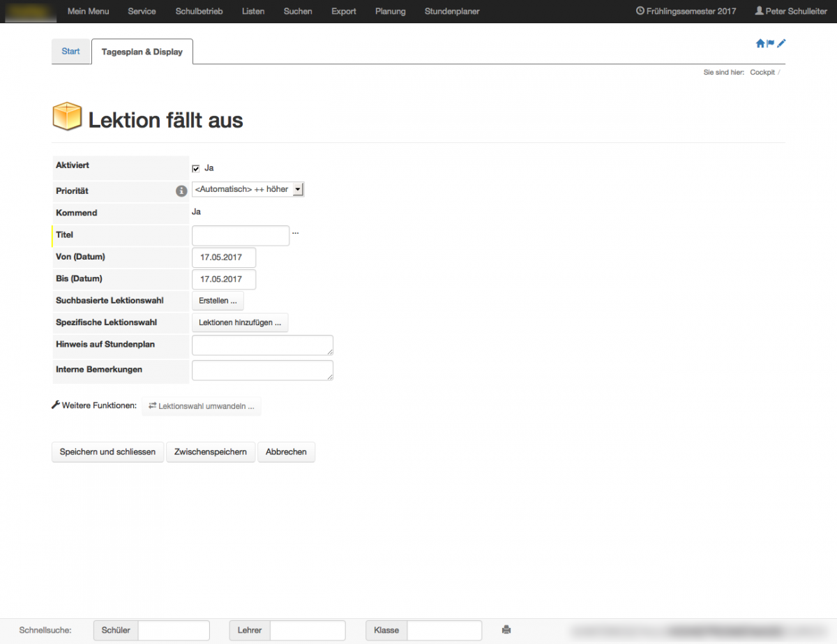The width and height of the screenshot is (837, 644).
Task: Click the home icon at top right
Action: 760,43
